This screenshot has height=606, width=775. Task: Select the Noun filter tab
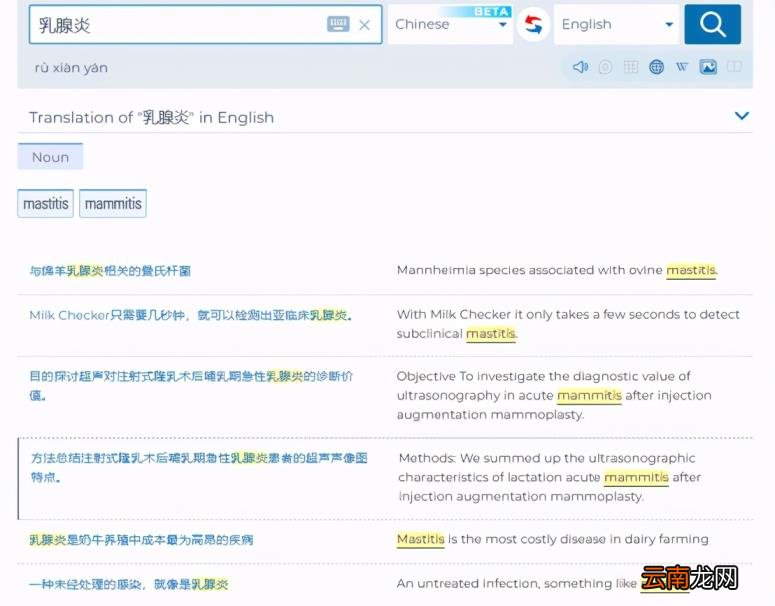tap(50, 157)
